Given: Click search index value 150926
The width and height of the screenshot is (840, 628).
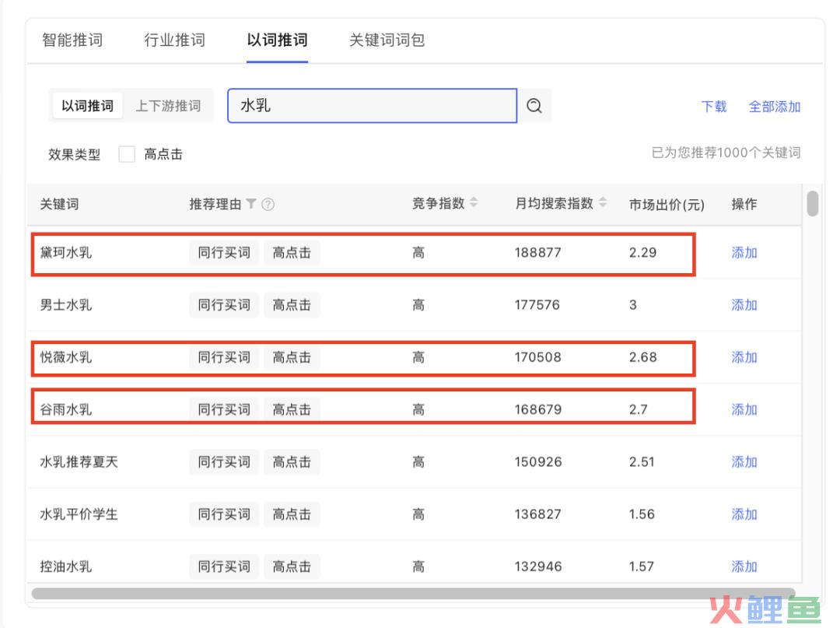Looking at the screenshot, I should tap(538, 462).
